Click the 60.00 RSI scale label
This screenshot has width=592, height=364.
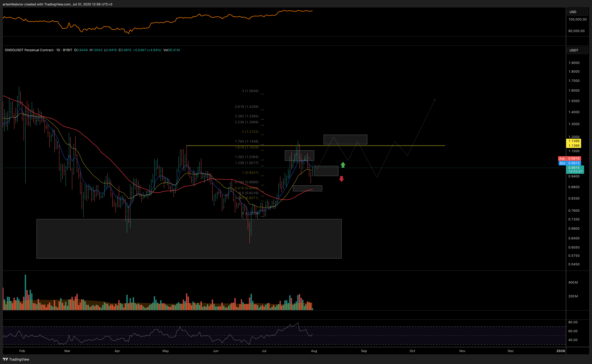coord(573,331)
